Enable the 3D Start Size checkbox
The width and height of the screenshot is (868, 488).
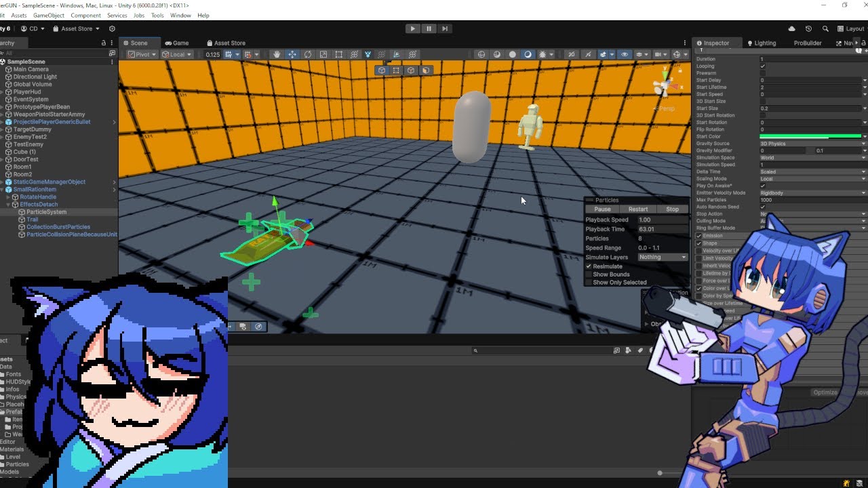click(x=763, y=102)
